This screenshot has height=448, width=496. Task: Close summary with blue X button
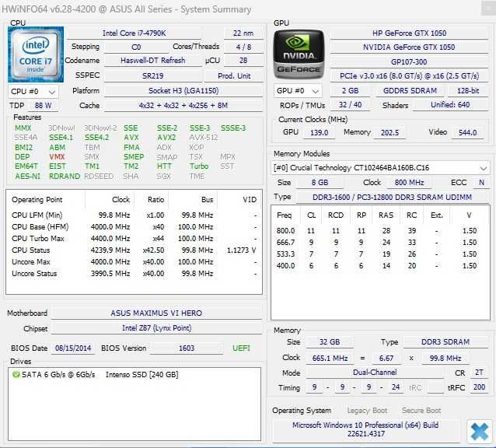(x=480, y=432)
